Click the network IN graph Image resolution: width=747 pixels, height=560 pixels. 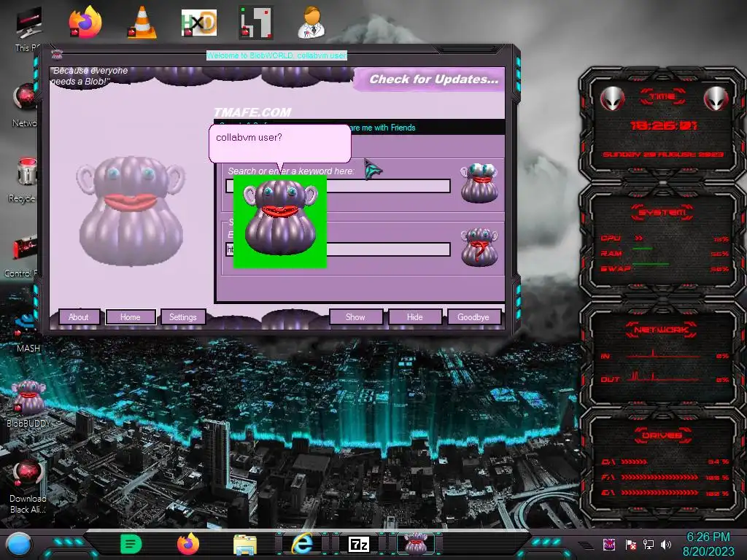coord(662,354)
